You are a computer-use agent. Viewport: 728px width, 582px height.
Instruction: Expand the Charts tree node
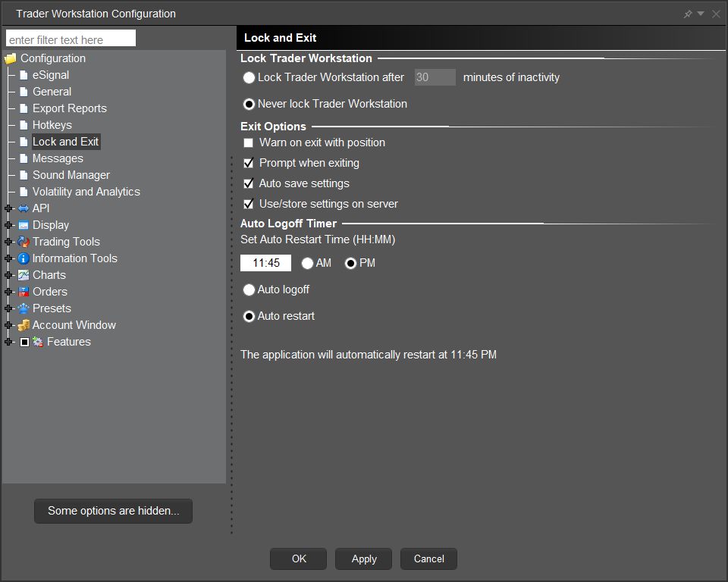point(8,275)
